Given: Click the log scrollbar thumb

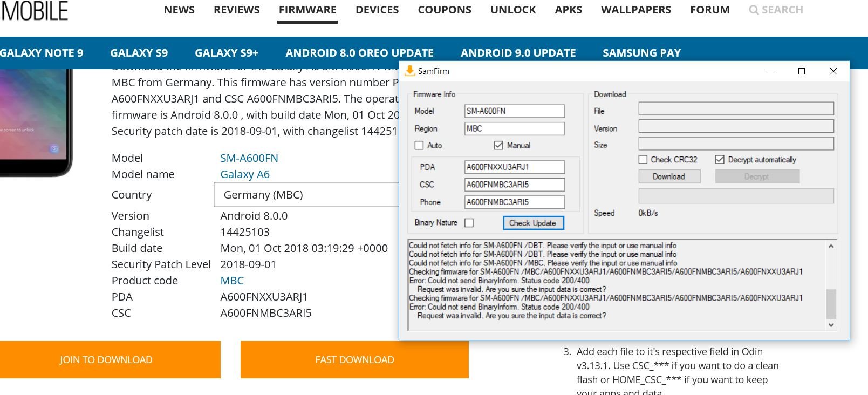Looking at the screenshot, I should (x=831, y=304).
